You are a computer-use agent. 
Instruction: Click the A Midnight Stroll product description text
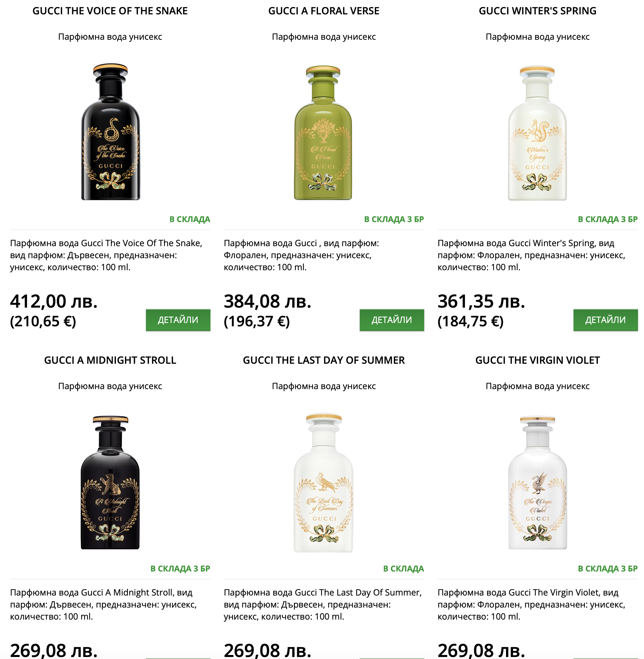pyautogui.click(x=103, y=605)
